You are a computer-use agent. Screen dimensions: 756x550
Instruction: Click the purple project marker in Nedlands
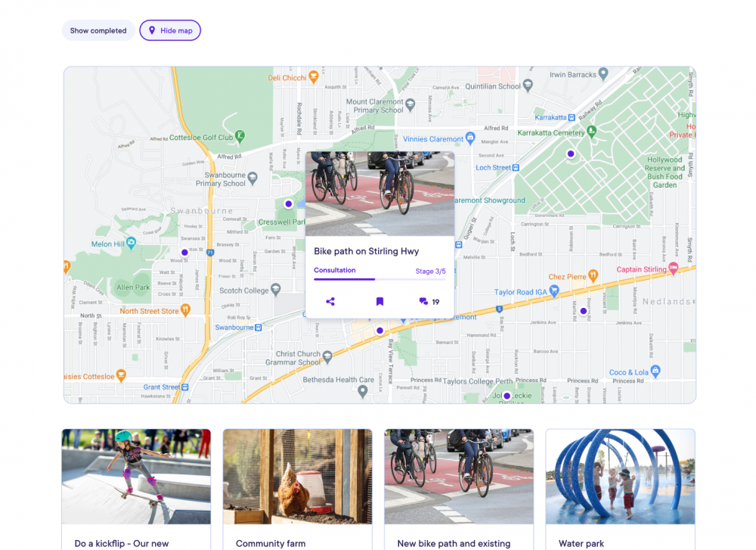pos(583,310)
